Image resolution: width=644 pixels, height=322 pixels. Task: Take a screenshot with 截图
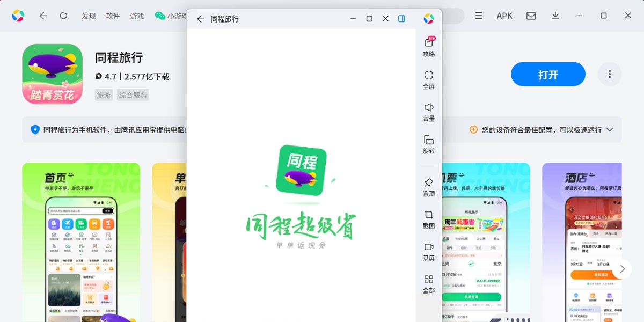coord(429,219)
